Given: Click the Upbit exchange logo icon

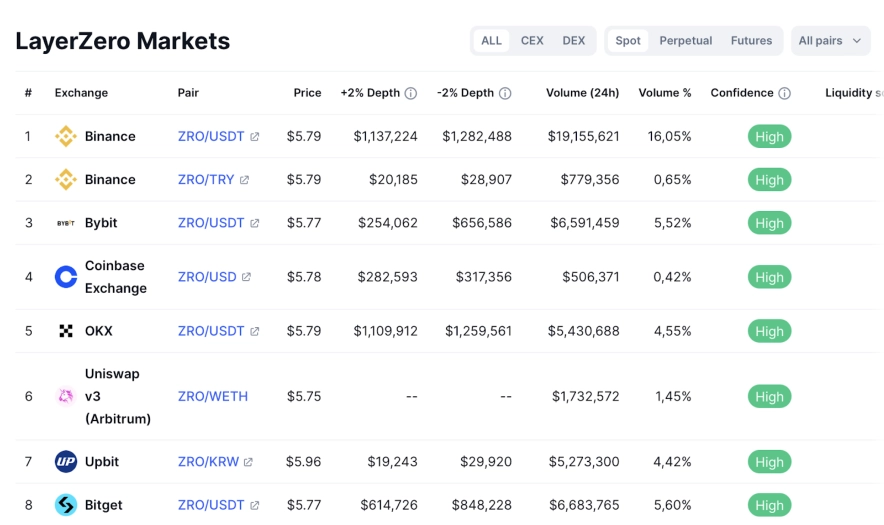Looking at the screenshot, I should coord(65,462).
